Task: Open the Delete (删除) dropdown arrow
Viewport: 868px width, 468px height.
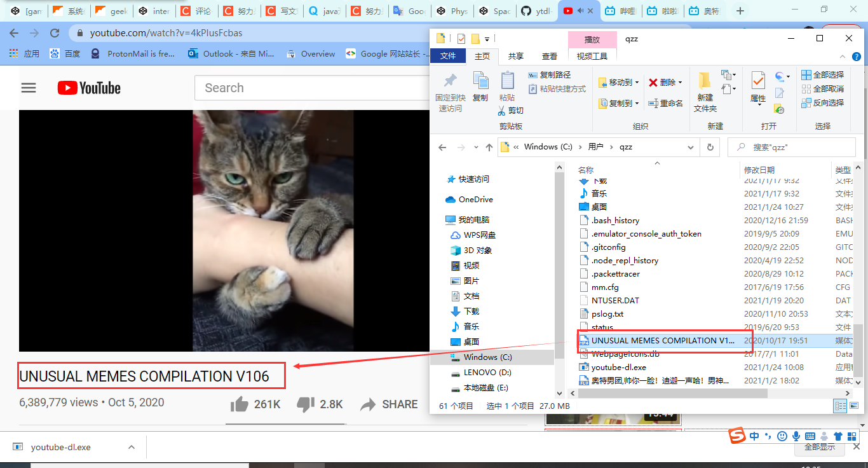Action: (680, 83)
